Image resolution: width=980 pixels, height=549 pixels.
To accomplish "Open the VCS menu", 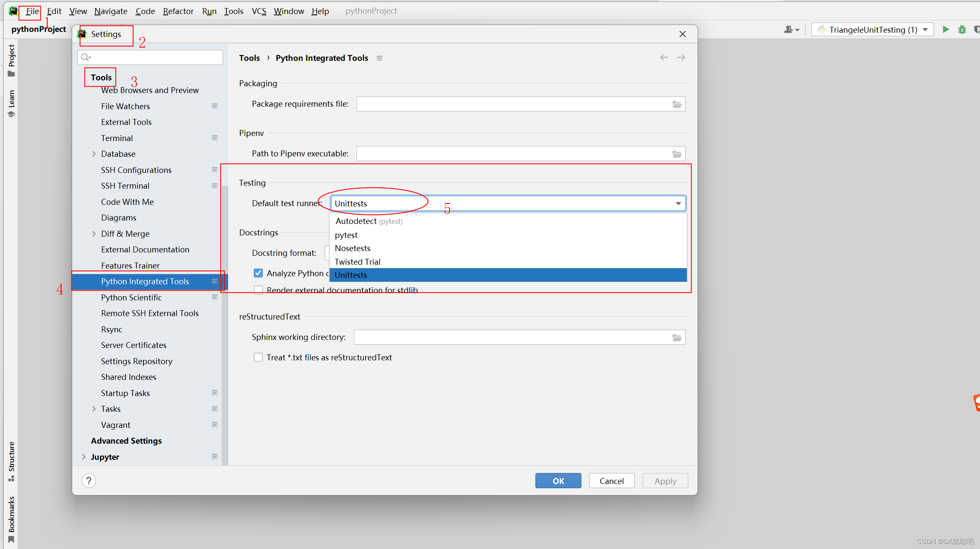I will (259, 11).
